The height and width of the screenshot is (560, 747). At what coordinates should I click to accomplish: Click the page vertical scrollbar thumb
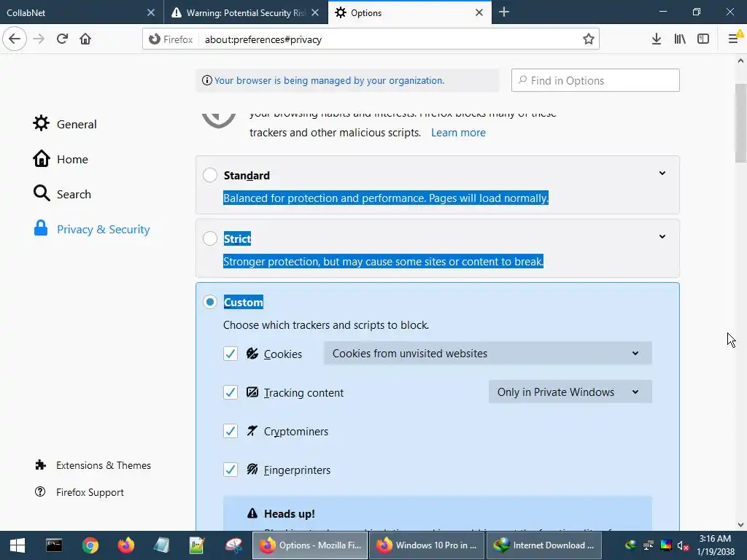[x=740, y=123]
